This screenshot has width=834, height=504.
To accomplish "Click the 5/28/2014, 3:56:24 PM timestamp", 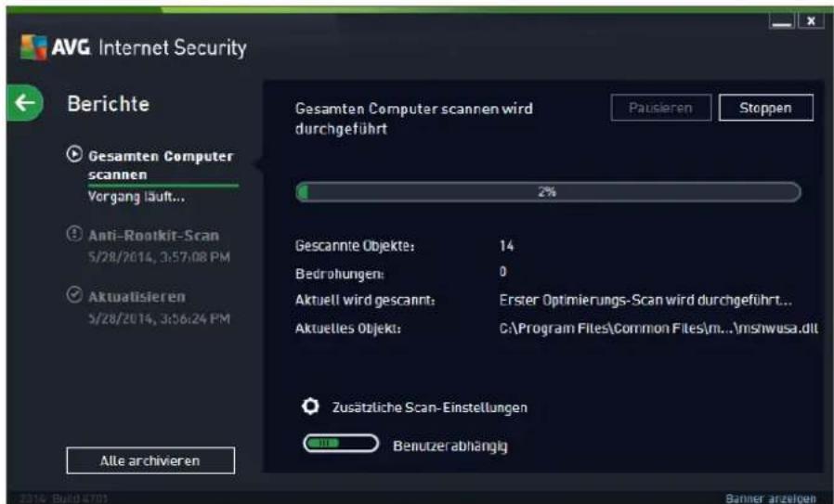I will [x=159, y=319].
